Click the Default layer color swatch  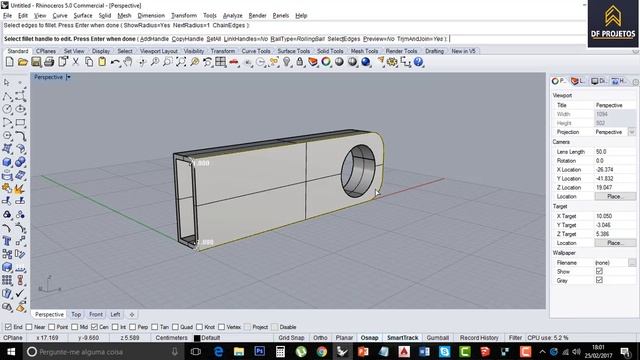197,338
